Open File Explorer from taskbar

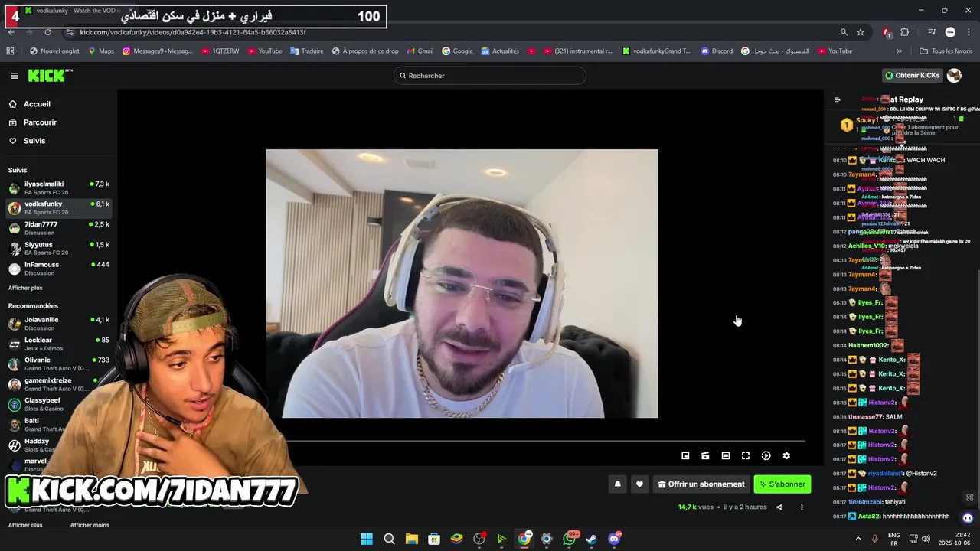pos(411,539)
